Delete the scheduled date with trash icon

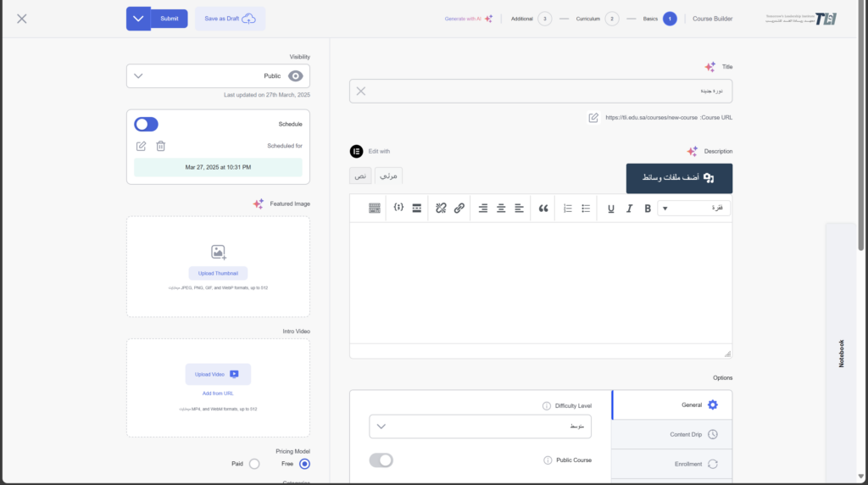160,146
